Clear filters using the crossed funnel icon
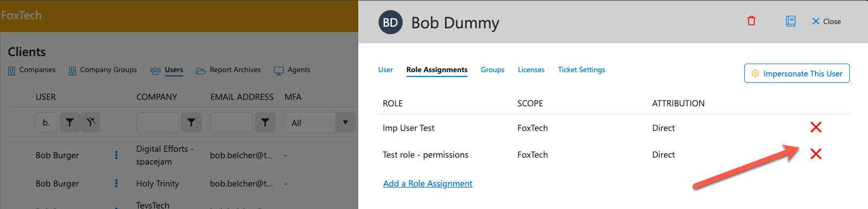The height and width of the screenshot is (209, 868). (90, 122)
